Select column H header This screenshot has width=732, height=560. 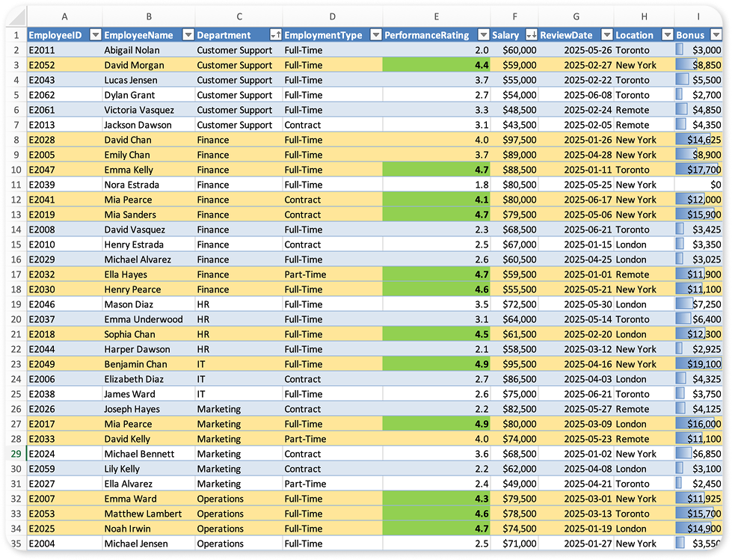(x=645, y=16)
